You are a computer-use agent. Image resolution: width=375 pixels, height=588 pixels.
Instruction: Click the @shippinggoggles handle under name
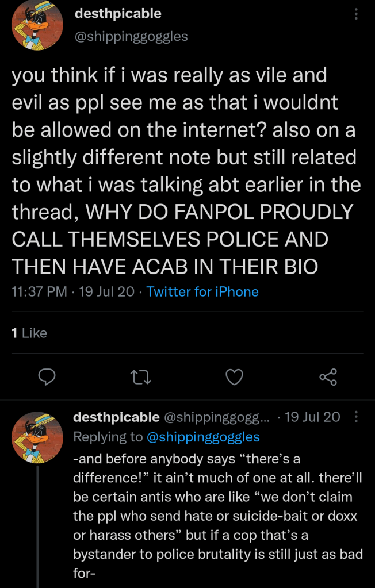131,36
